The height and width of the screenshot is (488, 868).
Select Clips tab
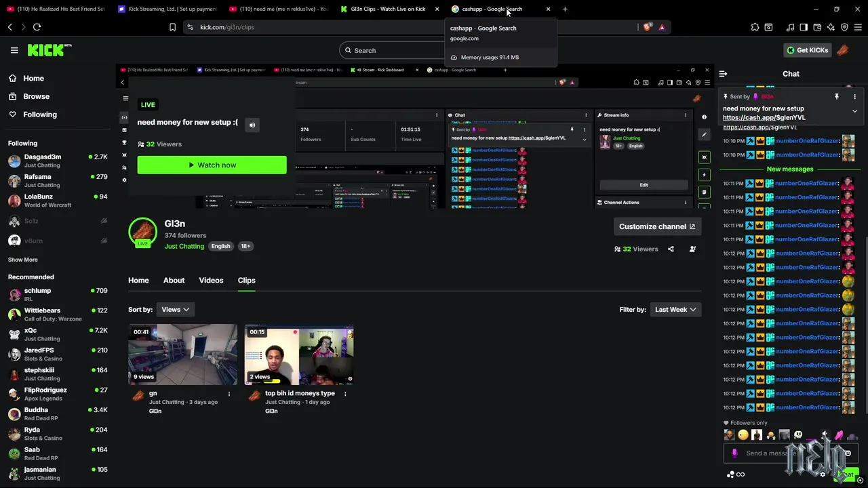click(x=246, y=280)
